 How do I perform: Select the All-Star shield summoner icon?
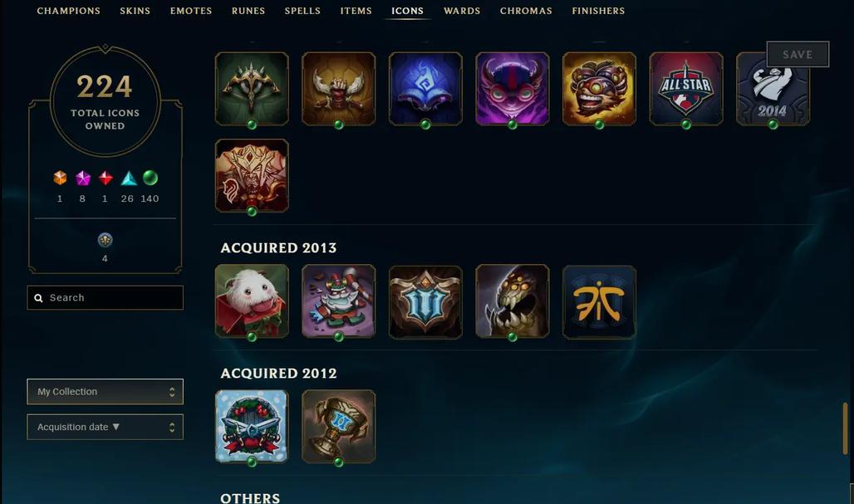(x=685, y=89)
